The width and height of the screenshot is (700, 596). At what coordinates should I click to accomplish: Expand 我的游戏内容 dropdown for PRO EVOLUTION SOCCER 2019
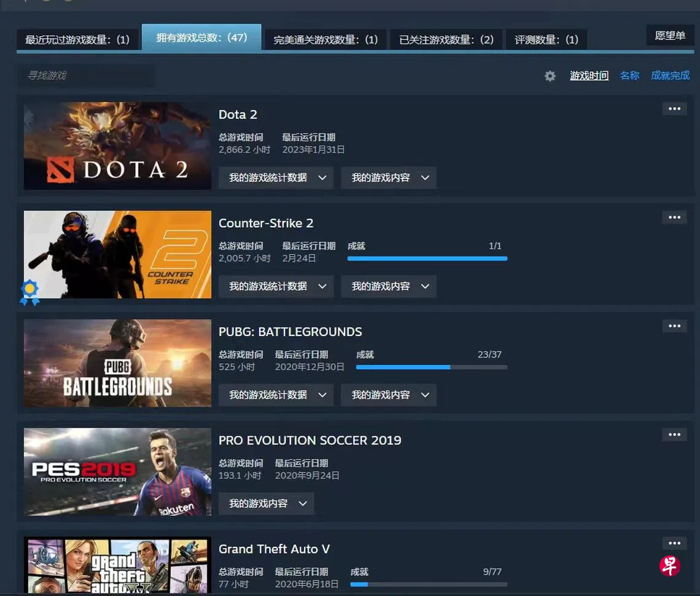266,504
